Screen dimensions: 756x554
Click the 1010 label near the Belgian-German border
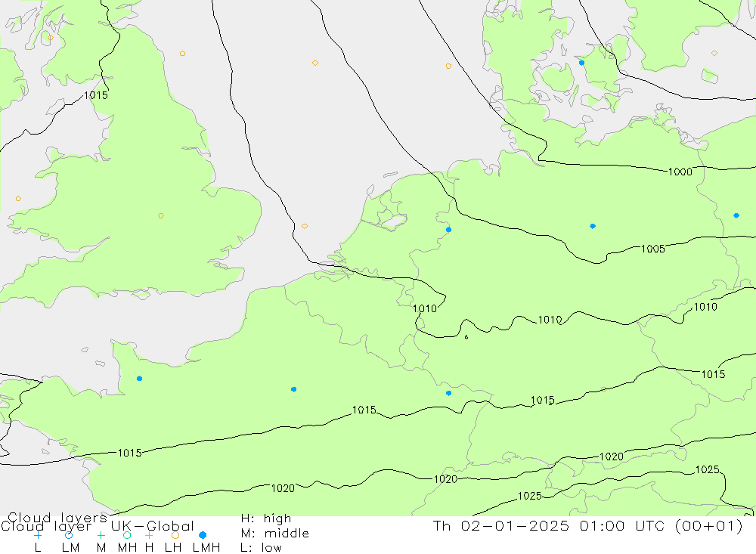[425, 308]
